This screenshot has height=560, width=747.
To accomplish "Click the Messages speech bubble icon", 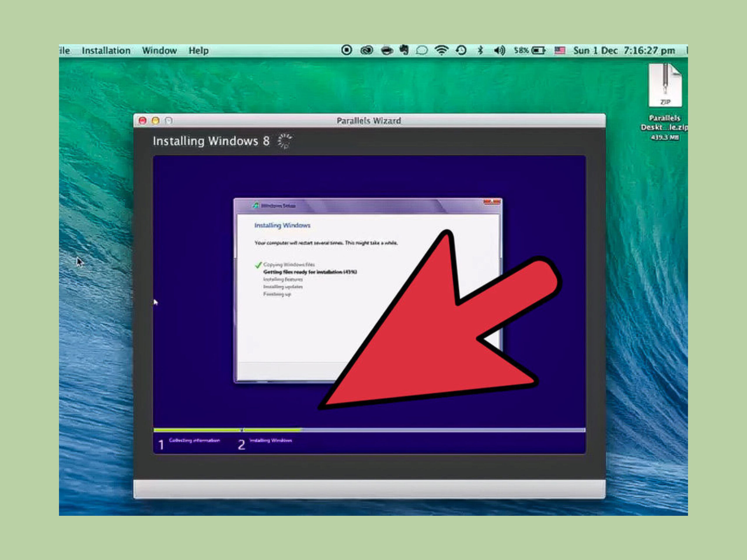I will 421,51.
